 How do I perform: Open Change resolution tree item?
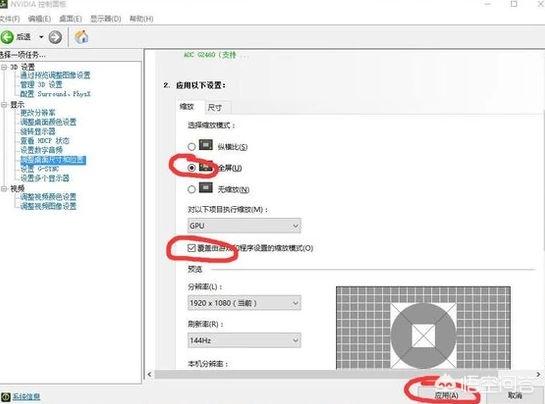pyautogui.click(x=38, y=113)
